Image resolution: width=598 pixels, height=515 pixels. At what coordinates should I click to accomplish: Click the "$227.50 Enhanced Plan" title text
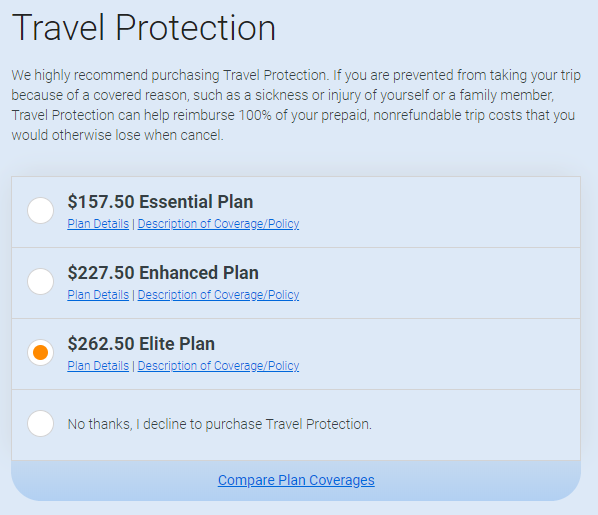coord(163,272)
